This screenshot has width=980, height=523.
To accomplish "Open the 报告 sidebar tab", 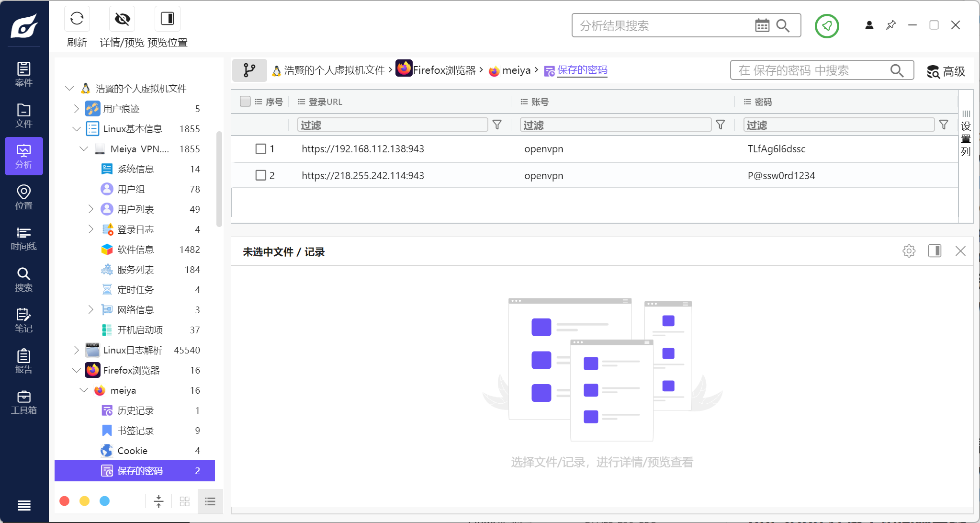I will click(x=23, y=362).
